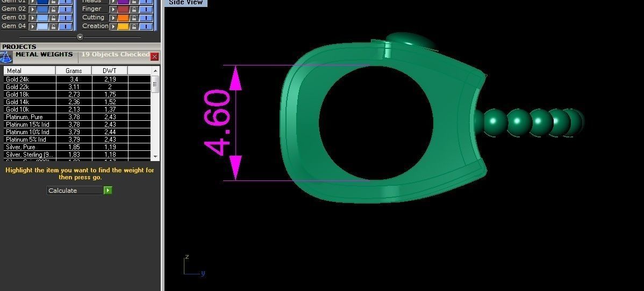This screenshot has height=291, width=644.
Task: Select the Gold 10k row
Action: click(x=77, y=109)
